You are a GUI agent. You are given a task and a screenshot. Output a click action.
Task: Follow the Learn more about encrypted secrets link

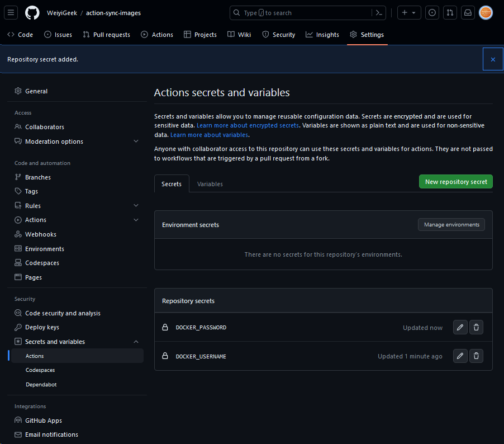(x=248, y=125)
